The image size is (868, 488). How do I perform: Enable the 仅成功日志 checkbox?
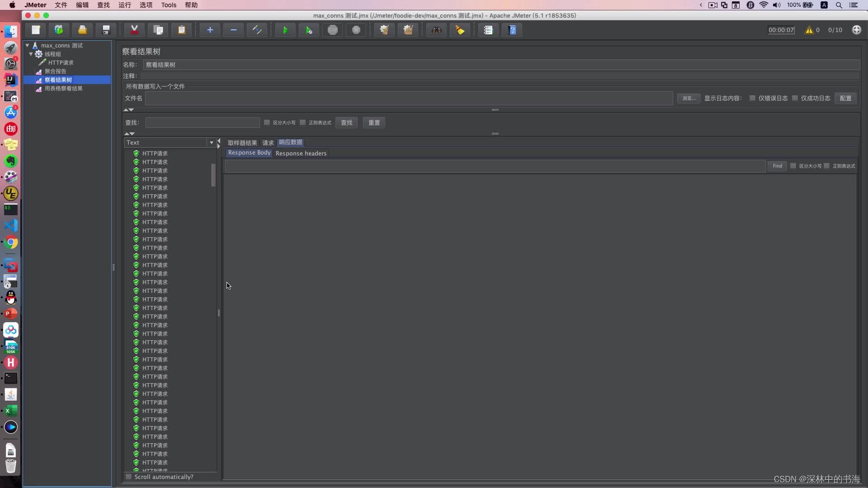click(x=795, y=98)
